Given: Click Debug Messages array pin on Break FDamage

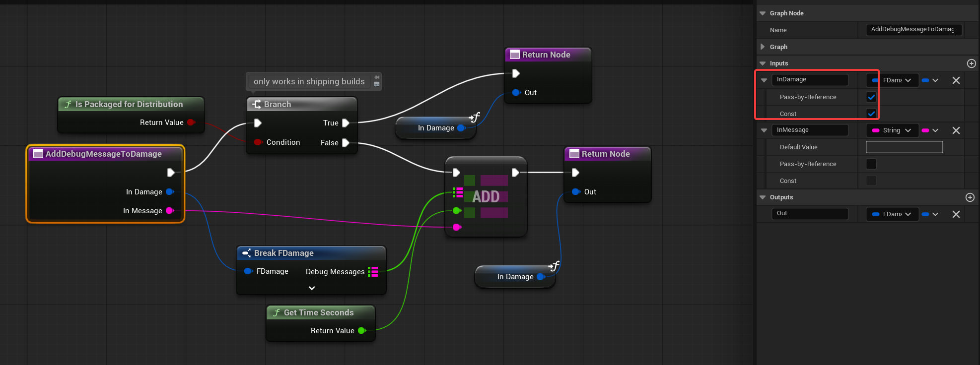Looking at the screenshot, I should (x=373, y=271).
